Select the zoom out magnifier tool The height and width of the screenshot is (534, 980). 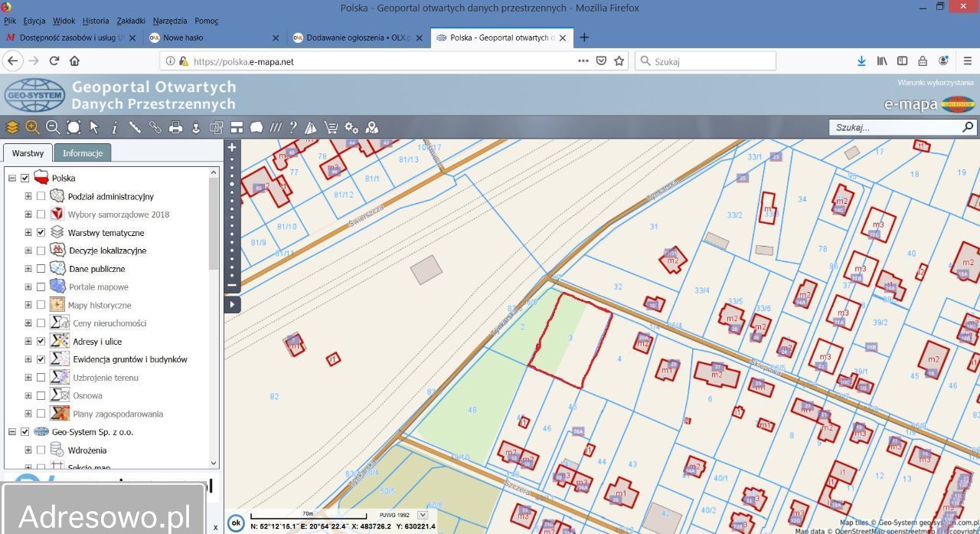(53, 127)
